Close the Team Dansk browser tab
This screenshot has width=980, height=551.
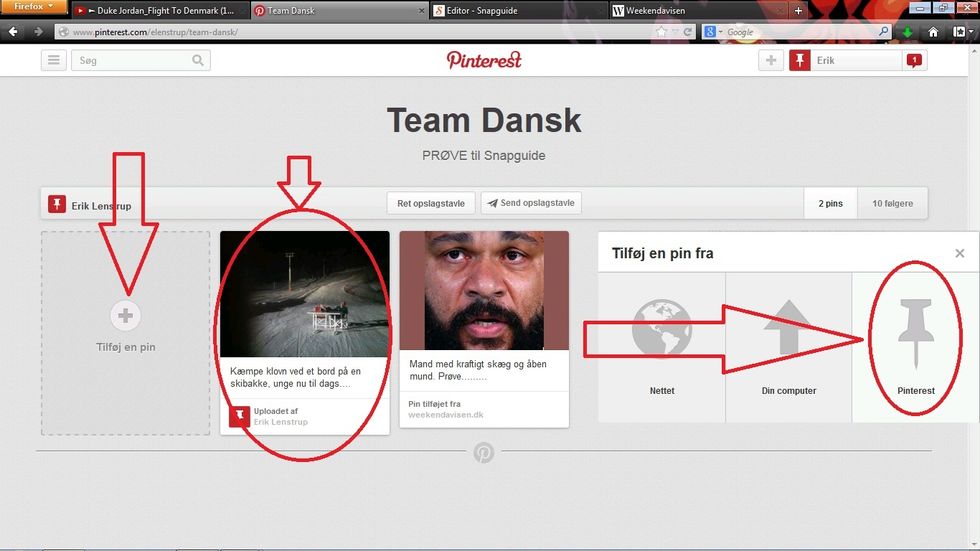421,11
